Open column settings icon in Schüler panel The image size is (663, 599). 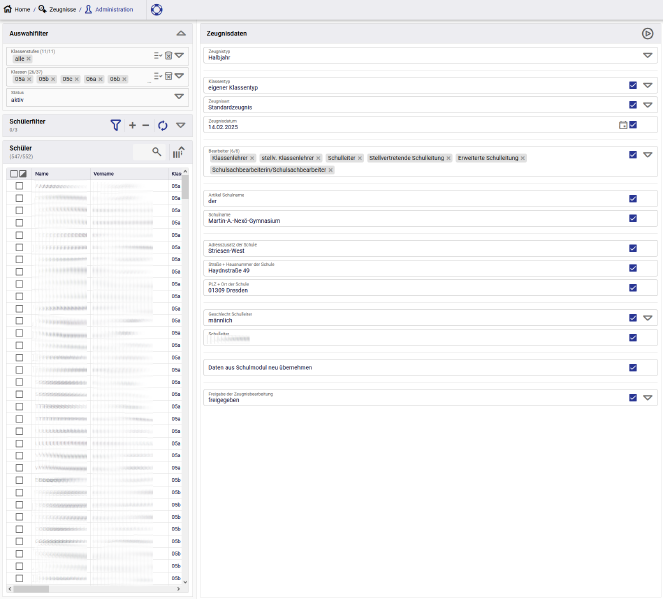[x=178, y=152]
